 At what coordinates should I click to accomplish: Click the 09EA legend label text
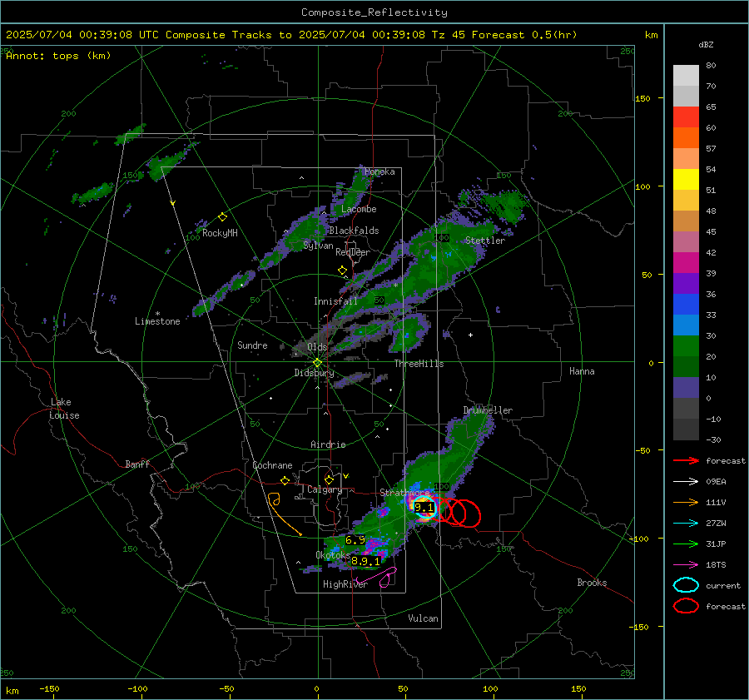click(716, 482)
